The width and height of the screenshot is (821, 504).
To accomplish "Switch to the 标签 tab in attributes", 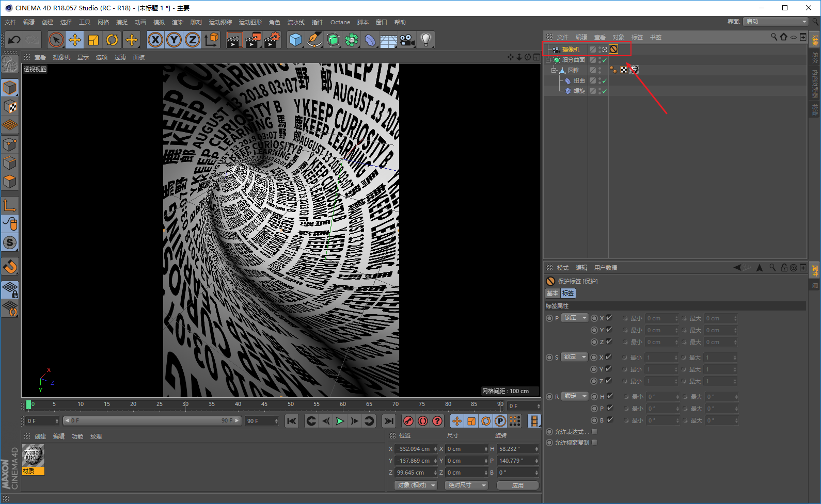I will click(568, 293).
